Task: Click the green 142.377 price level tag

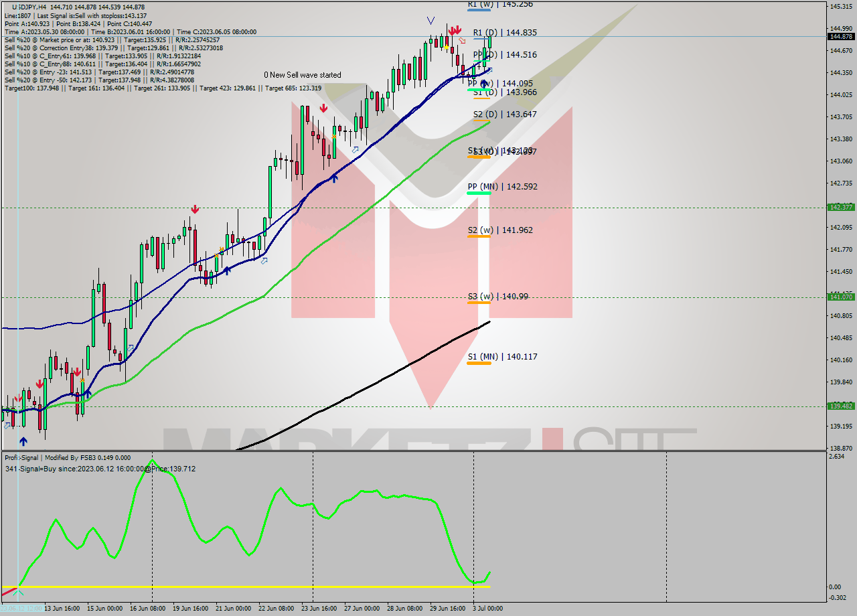Action: coord(841,208)
